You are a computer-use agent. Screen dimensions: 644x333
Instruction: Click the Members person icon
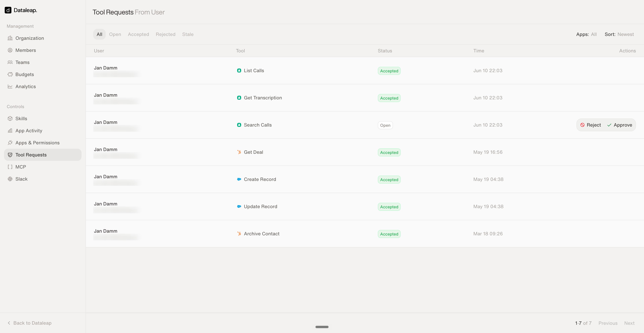tap(10, 50)
